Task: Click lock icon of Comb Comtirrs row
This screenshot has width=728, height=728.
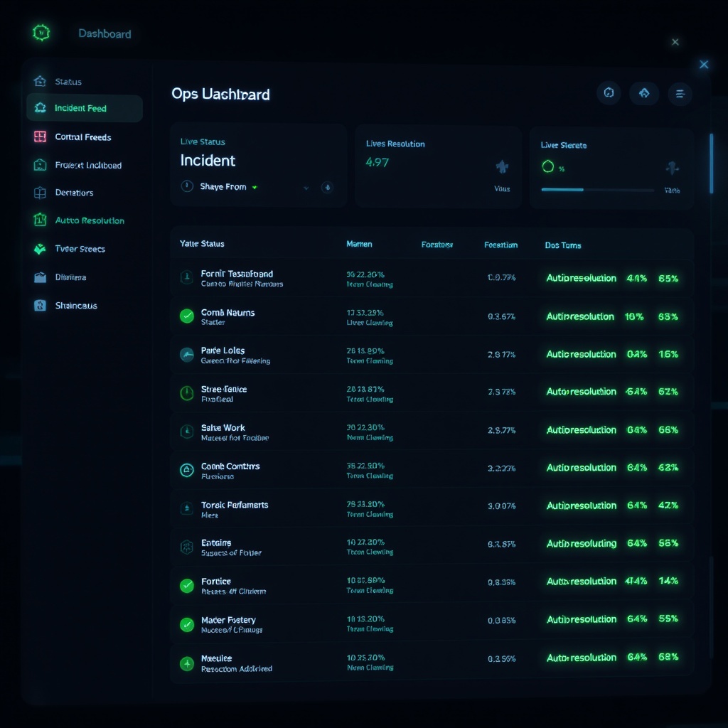Action: (187, 471)
